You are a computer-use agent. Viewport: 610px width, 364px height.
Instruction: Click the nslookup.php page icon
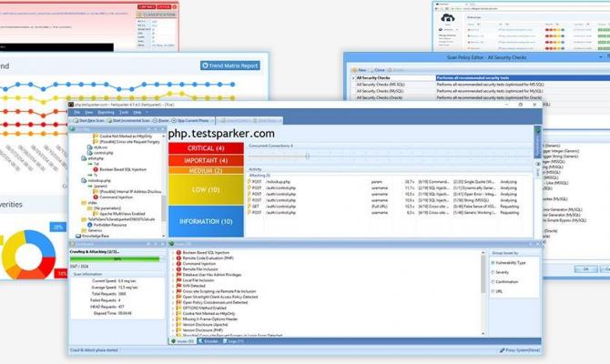84,180
